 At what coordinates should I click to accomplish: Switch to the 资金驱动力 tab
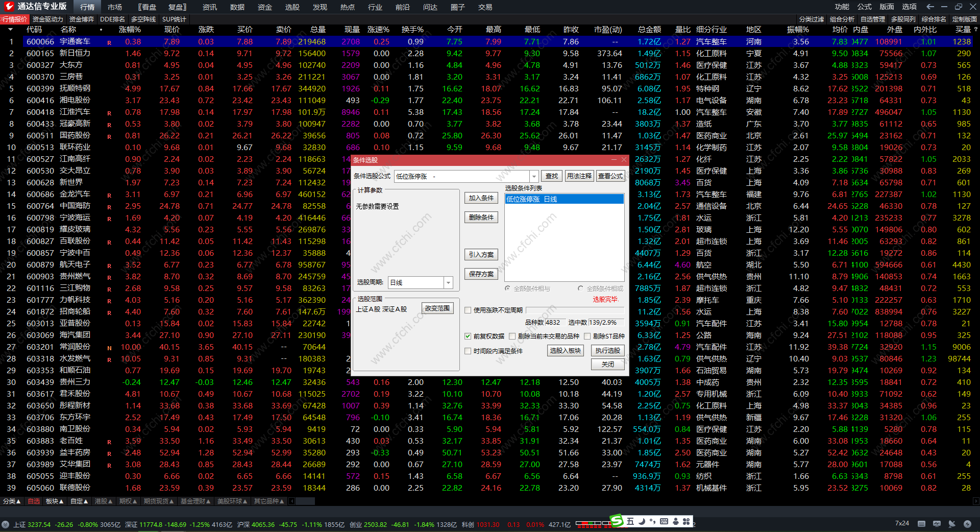[x=47, y=19]
